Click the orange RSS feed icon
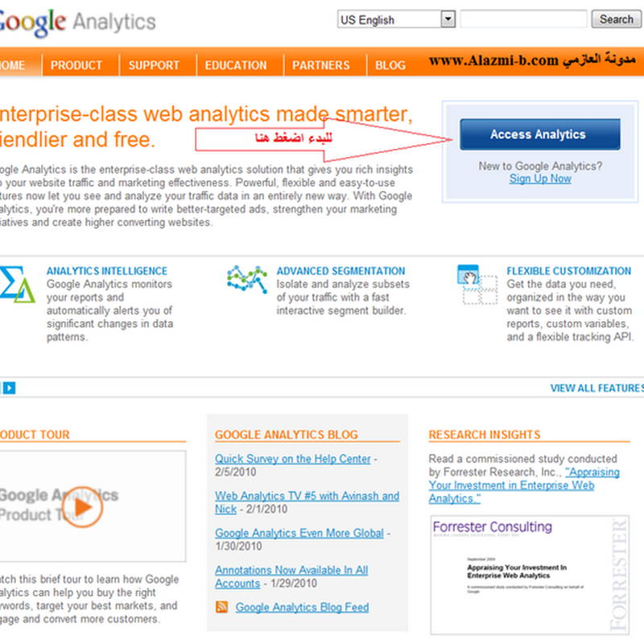 click(x=222, y=607)
